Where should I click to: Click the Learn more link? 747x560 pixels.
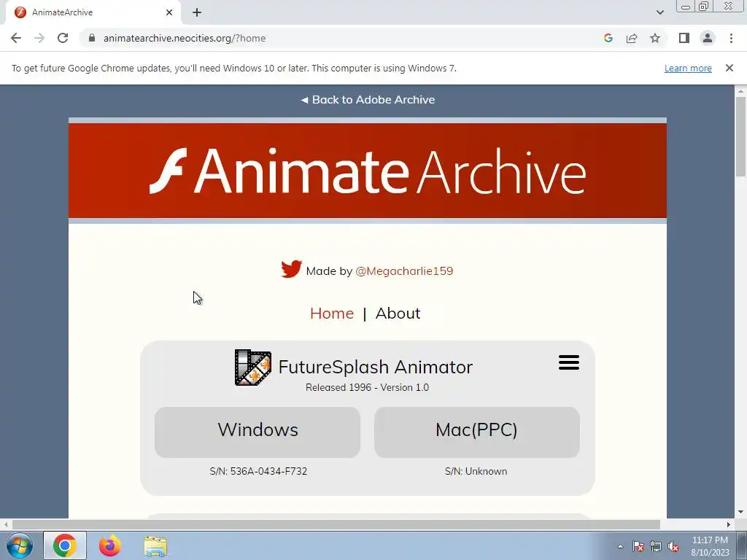(x=688, y=68)
